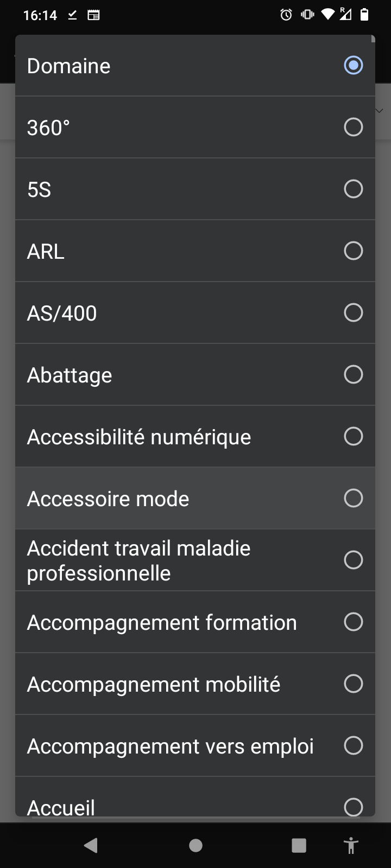This screenshot has height=868, width=391.
Task: Select the Domaine radio button
Action: (x=353, y=66)
